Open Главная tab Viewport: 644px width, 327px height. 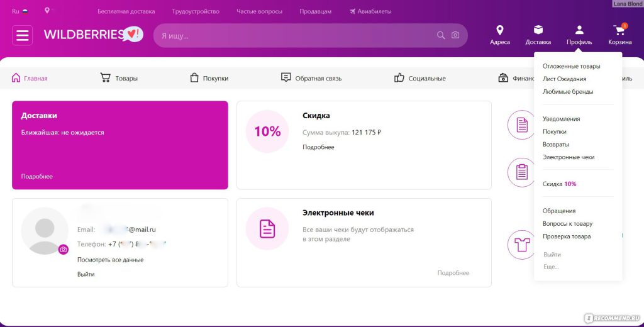(30, 78)
